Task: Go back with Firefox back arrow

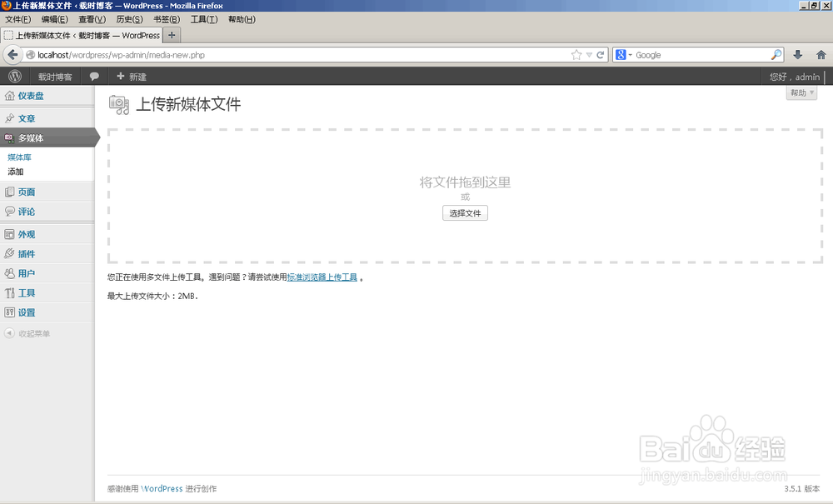Action: point(12,55)
